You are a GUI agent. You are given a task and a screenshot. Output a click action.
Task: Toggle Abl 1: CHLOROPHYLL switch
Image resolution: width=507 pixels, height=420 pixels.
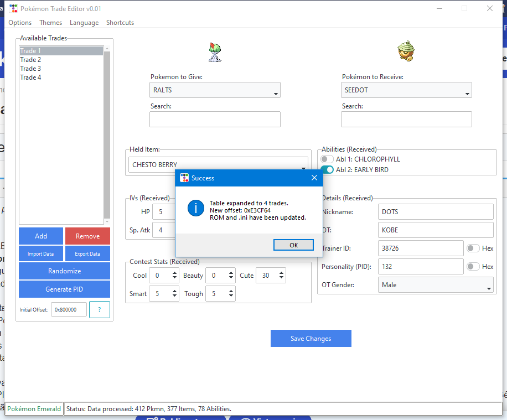(x=328, y=159)
